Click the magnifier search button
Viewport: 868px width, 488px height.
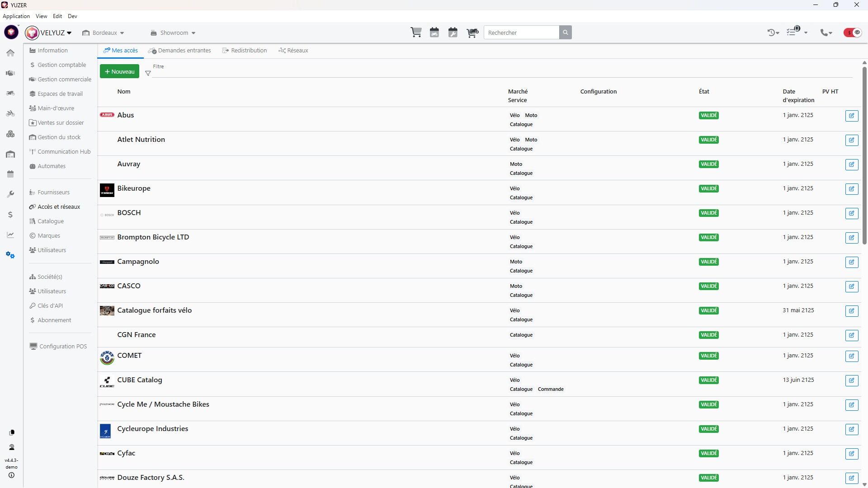pos(565,33)
